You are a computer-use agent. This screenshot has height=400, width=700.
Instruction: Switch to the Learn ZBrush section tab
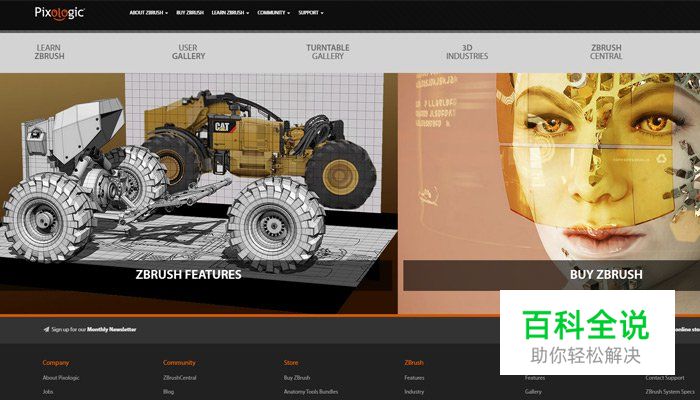(50, 52)
